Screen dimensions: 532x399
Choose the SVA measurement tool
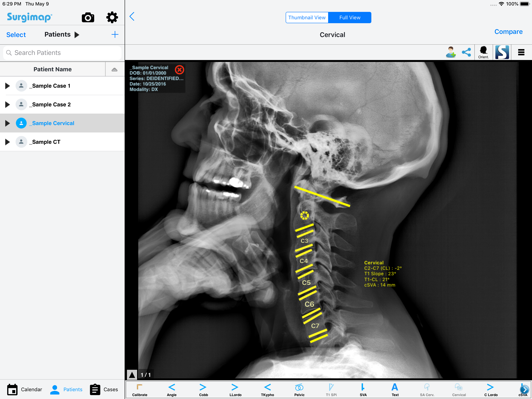pyautogui.click(x=363, y=390)
